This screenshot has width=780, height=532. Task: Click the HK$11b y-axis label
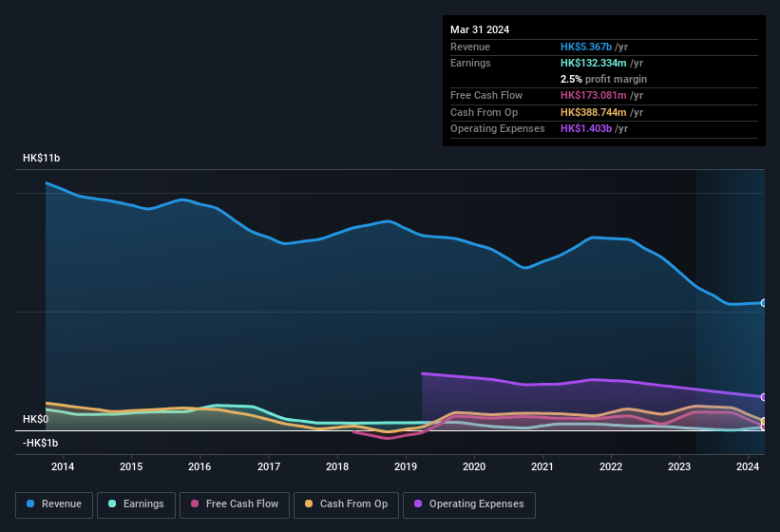pos(41,158)
